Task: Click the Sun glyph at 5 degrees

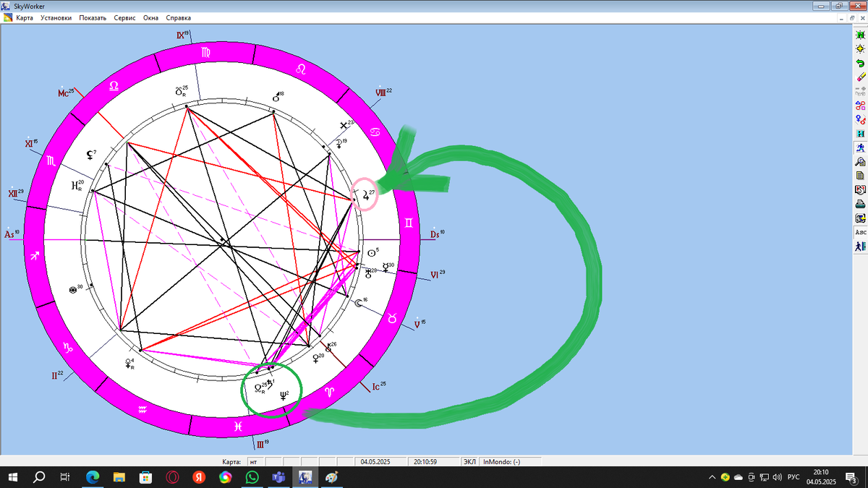Action: (371, 253)
